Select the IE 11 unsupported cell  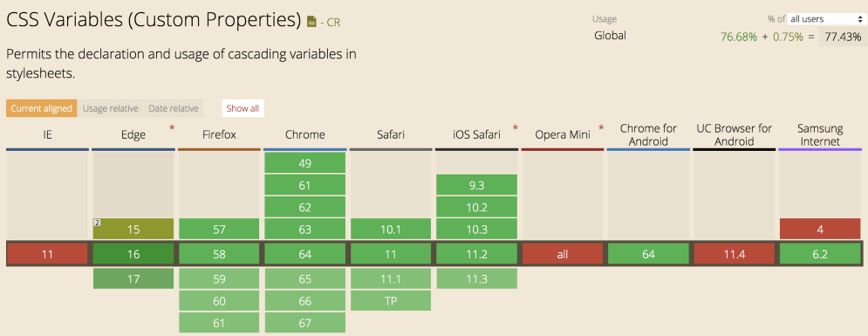[48, 254]
